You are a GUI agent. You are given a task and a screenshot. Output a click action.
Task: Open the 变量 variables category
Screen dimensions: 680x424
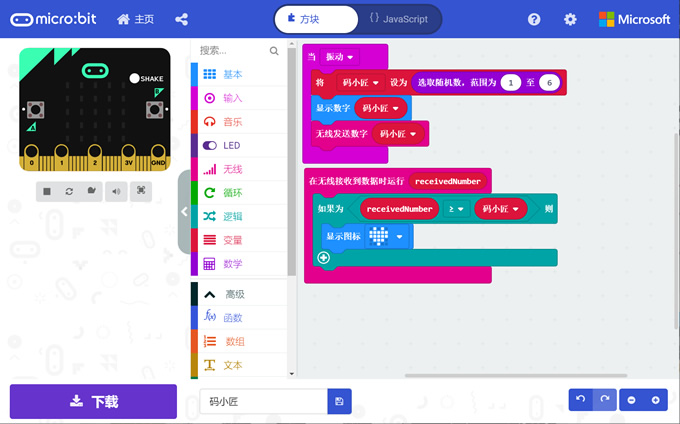[x=239, y=240]
